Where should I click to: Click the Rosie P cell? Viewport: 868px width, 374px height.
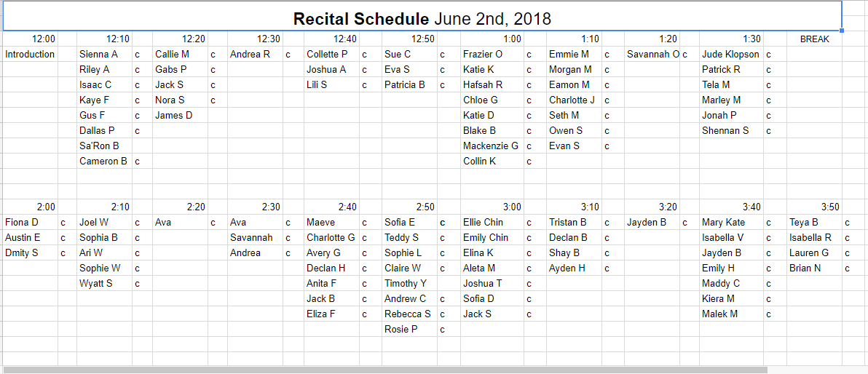pyautogui.click(x=410, y=329)
